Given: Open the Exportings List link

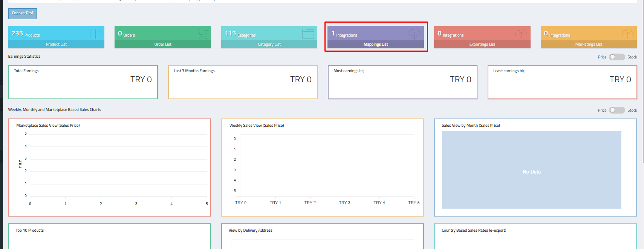Looking at the screenshot, I should click(482, 45).
